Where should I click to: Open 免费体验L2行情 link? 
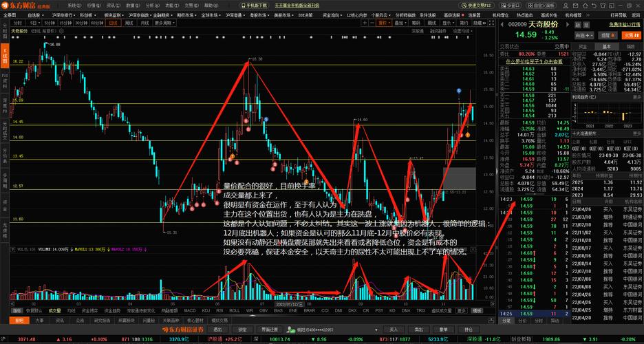624,24
